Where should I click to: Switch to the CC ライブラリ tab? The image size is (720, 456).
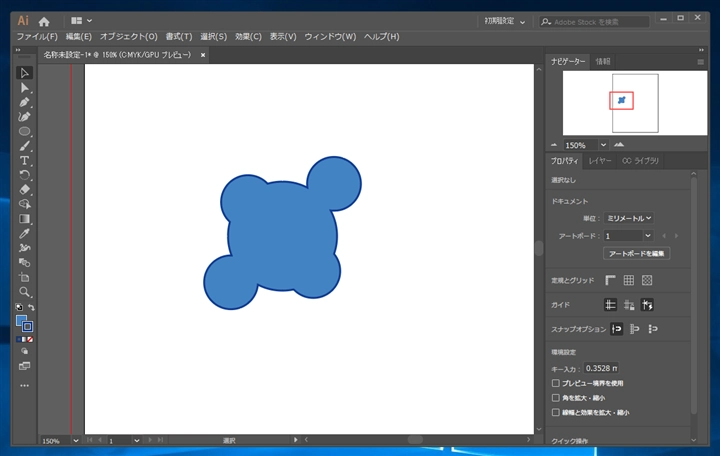[640, 161]
